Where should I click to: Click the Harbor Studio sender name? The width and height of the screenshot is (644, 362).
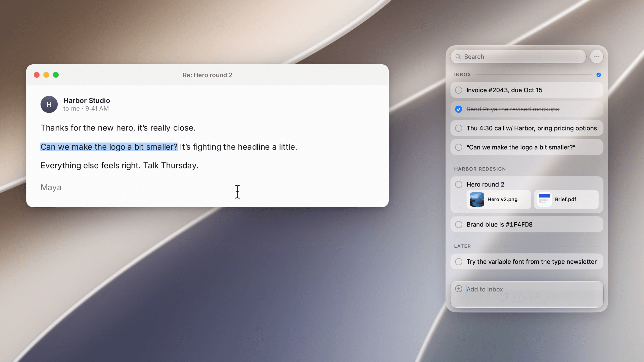[87, 101]
